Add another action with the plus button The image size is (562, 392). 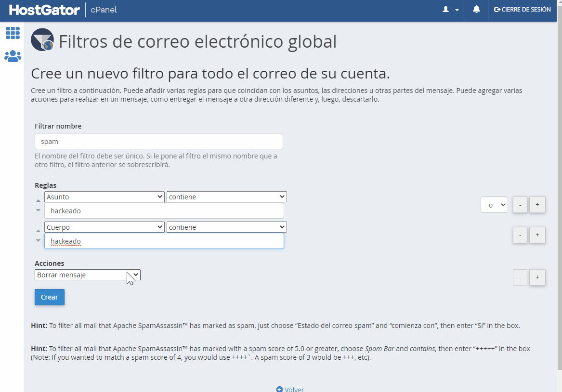point(537,277)
